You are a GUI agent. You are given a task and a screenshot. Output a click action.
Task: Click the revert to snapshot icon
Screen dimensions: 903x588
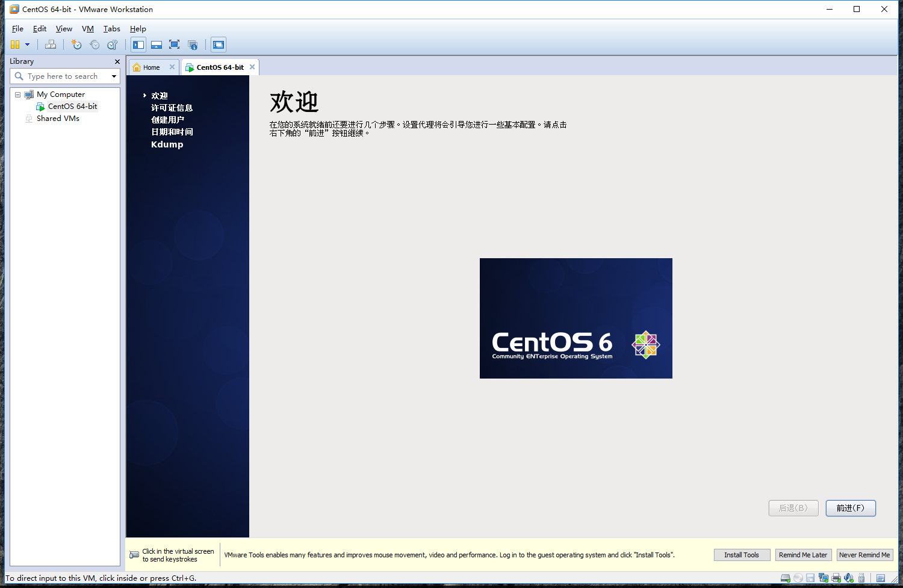[x=95, y=45]
